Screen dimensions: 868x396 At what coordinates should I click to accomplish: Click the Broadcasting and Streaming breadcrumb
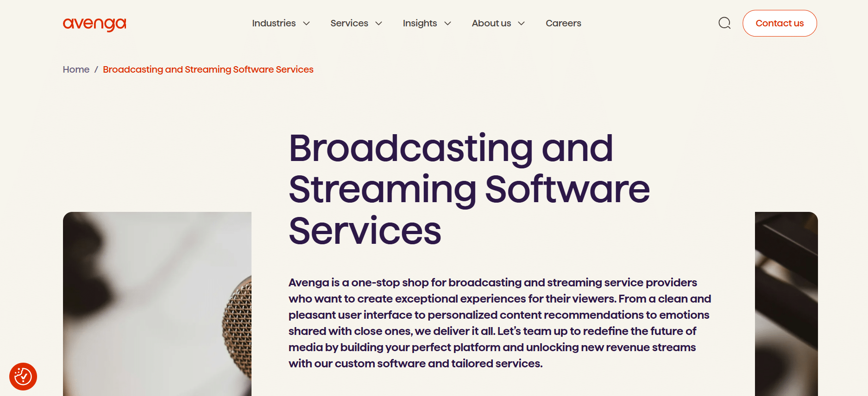[x=208, y=69]
